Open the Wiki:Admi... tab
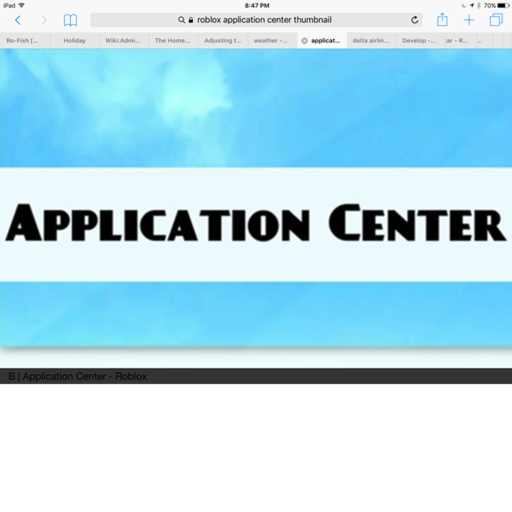Image resolution: width=512 pixels, height=512 pixels. (124, 41)
